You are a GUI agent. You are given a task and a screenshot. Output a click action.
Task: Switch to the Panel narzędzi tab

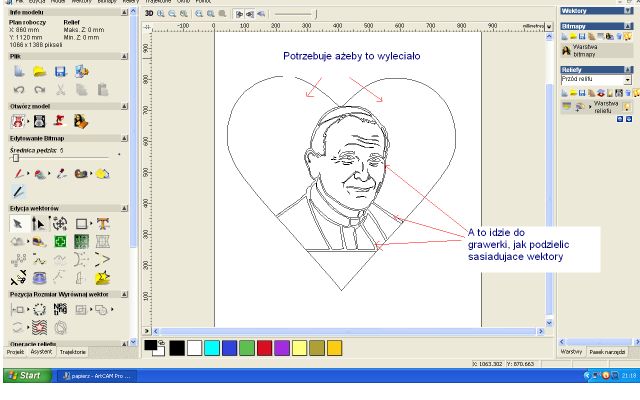coord(607,352)
